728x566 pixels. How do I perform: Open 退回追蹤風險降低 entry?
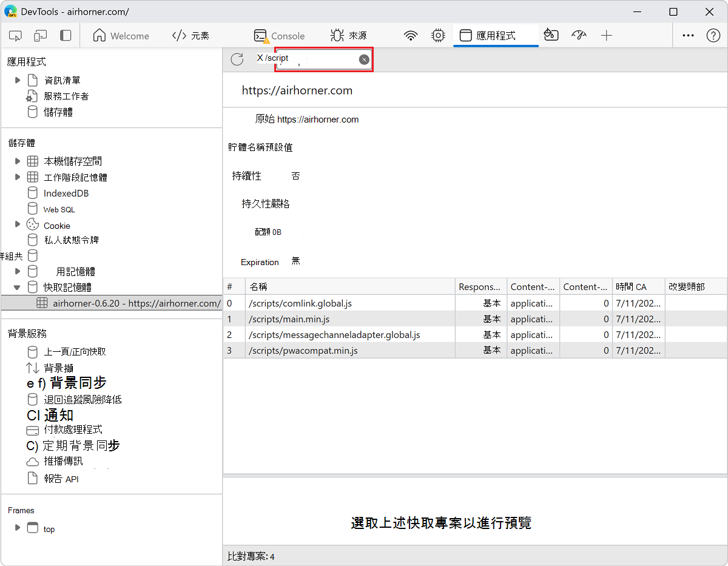point(83,399)
